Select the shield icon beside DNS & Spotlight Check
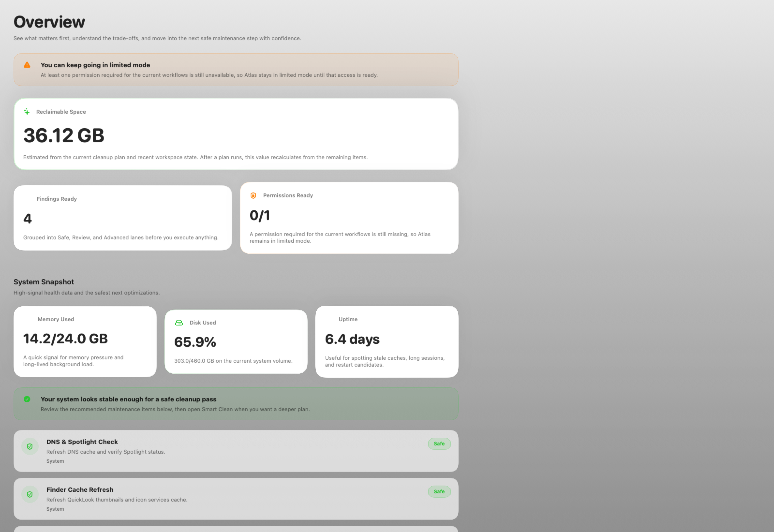 tap(30, 446)
